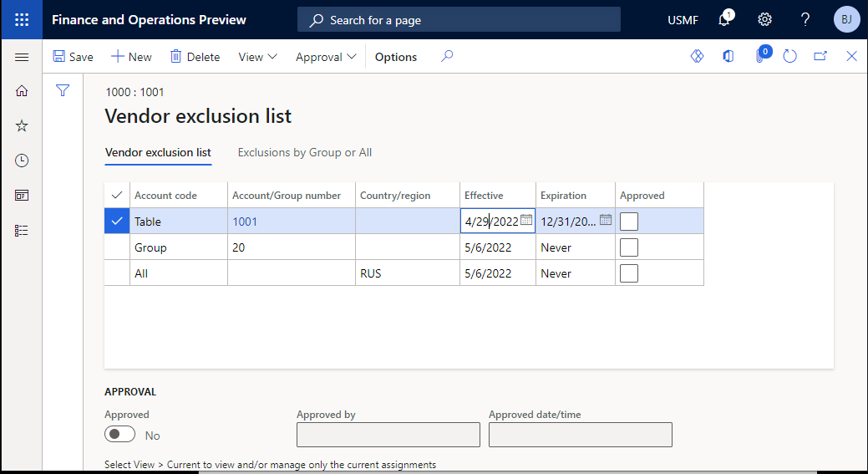Select the Group row marker cell
868x474 pixels.
tap(117, 247)
